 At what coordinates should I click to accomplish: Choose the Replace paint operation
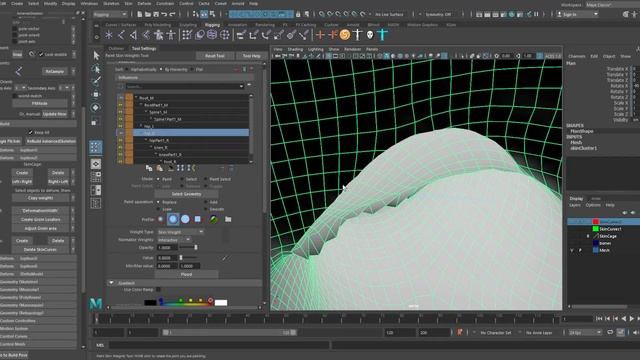pos(158,202)
